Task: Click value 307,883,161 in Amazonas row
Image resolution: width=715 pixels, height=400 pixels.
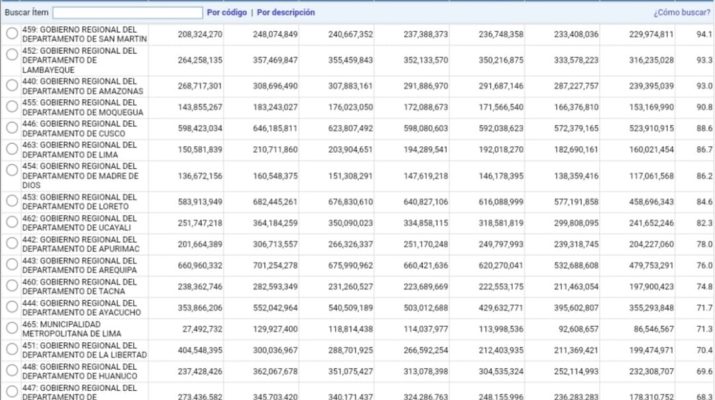Action: (351, 86)
